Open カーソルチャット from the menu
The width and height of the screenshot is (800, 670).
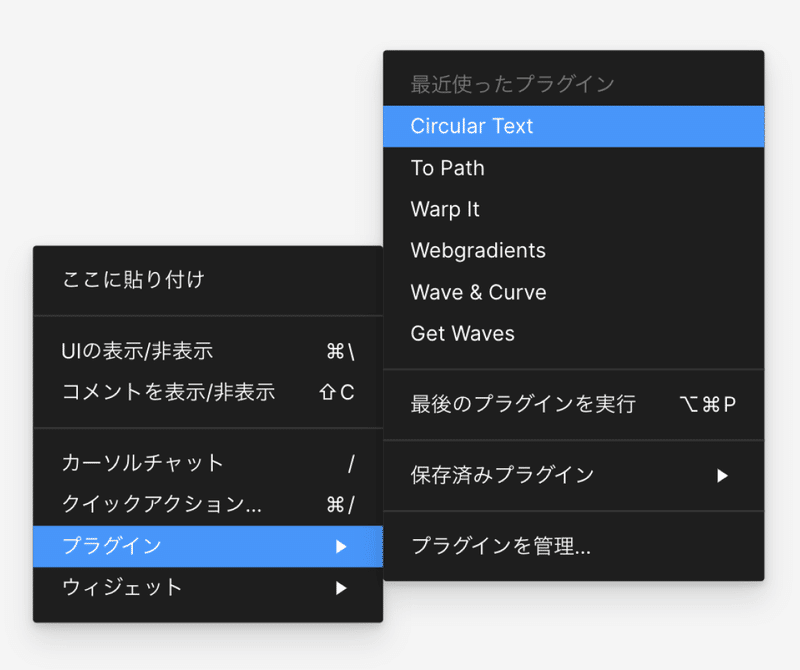208,463
